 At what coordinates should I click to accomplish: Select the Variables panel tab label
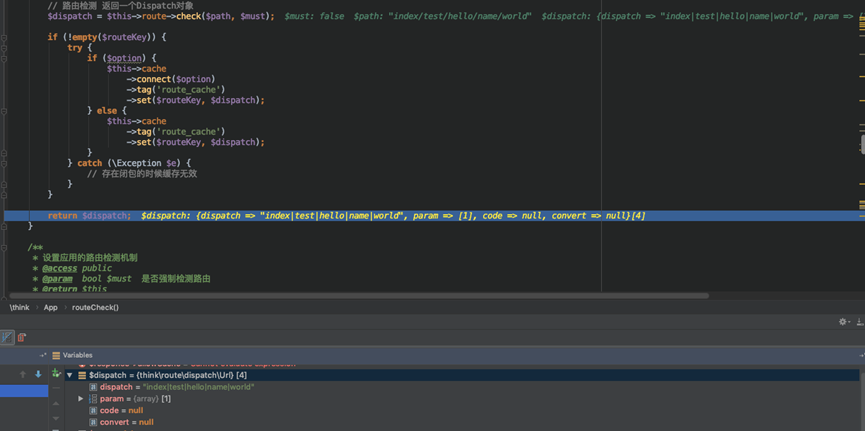click(78, 355)
